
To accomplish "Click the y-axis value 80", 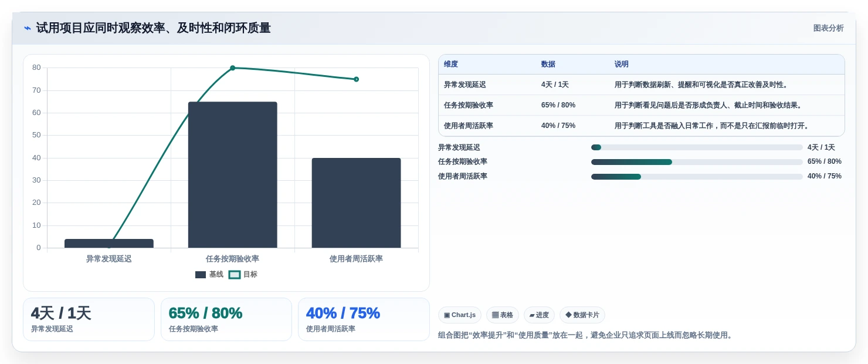I will 36,68.
